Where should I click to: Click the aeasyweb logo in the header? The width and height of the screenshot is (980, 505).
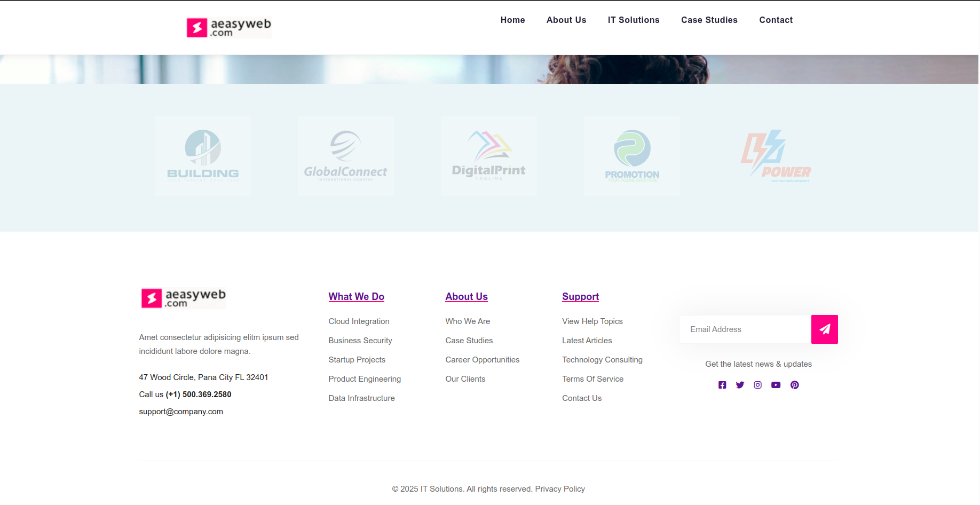229,27
